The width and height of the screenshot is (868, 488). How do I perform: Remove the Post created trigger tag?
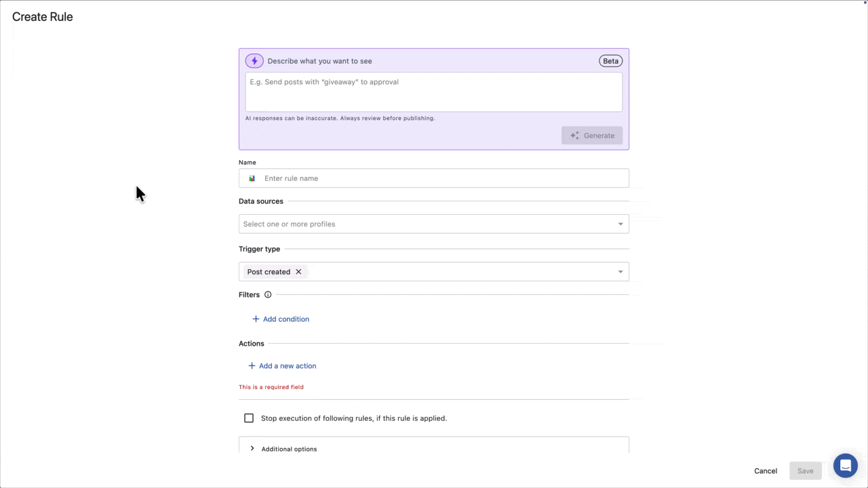pyautogui.click(x=298, y=272)
